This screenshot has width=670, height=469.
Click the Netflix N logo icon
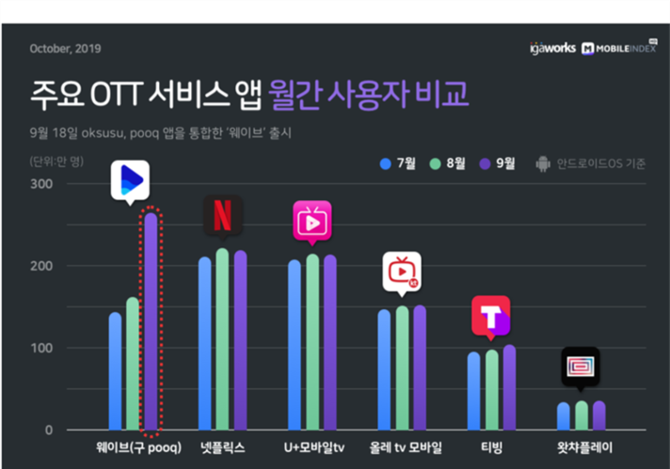coord(223,215)
